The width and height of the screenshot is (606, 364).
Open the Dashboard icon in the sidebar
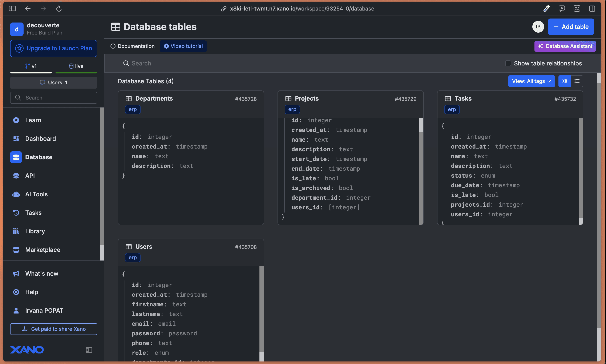tap(16, 139)
